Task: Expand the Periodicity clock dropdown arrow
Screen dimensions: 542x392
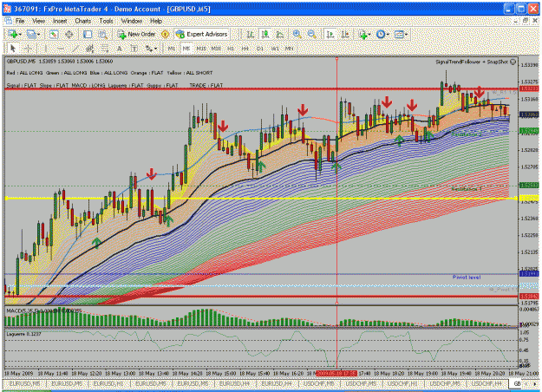Action: [x=388, y=35]
